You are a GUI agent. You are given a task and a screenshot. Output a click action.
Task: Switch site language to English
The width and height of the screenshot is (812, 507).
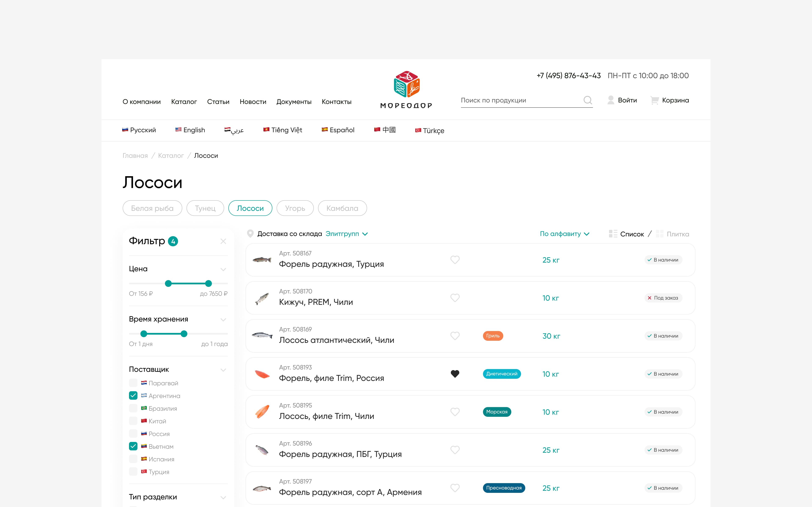190,130
